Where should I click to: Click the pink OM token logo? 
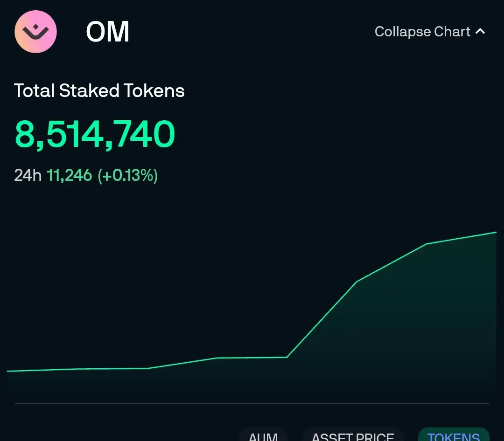pos(35,32)
